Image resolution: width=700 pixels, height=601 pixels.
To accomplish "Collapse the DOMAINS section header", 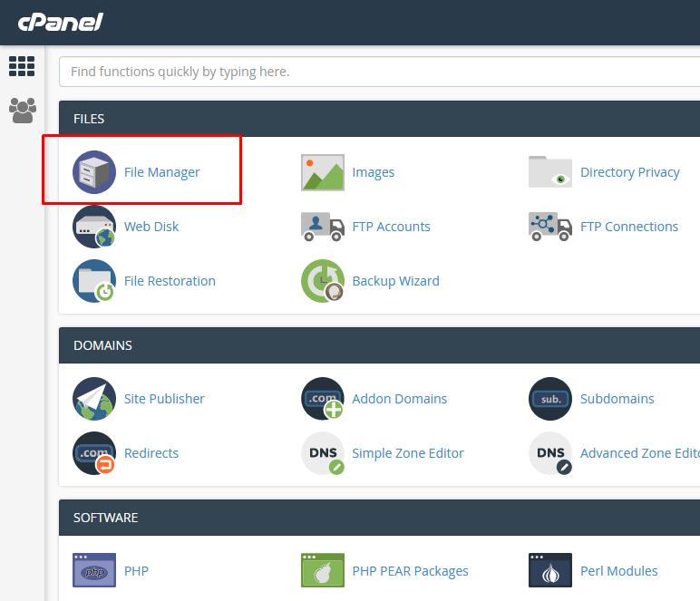I will coord(379,345).
